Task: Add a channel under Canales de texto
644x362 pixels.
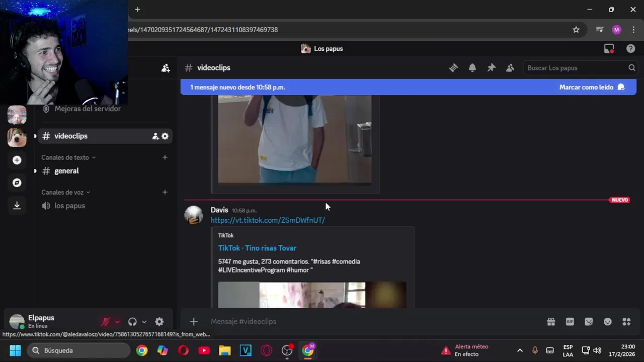Action: coord(165,157)
